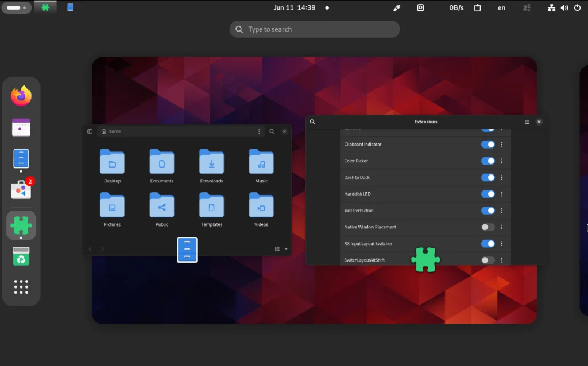Open the date and time menu

click(x=294, y=8)
